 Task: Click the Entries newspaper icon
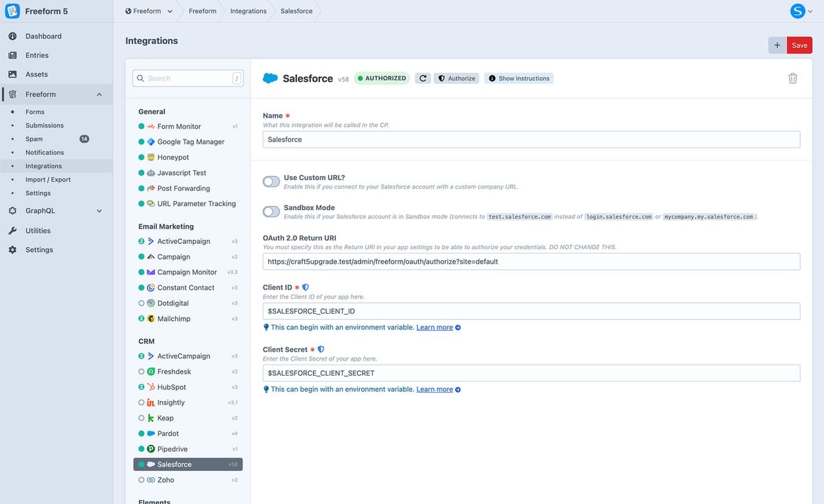click(12, 55)
